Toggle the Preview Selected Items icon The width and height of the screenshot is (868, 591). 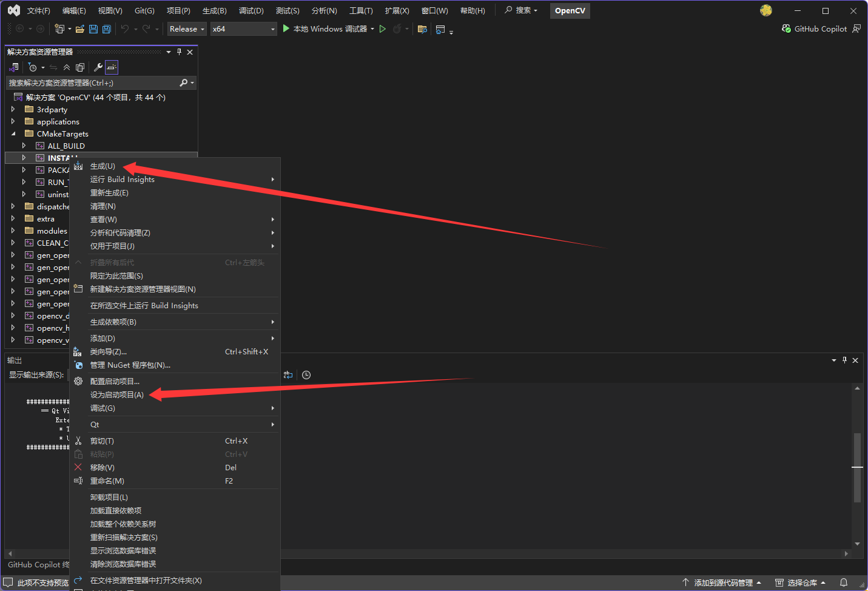(x=112, y=67)
